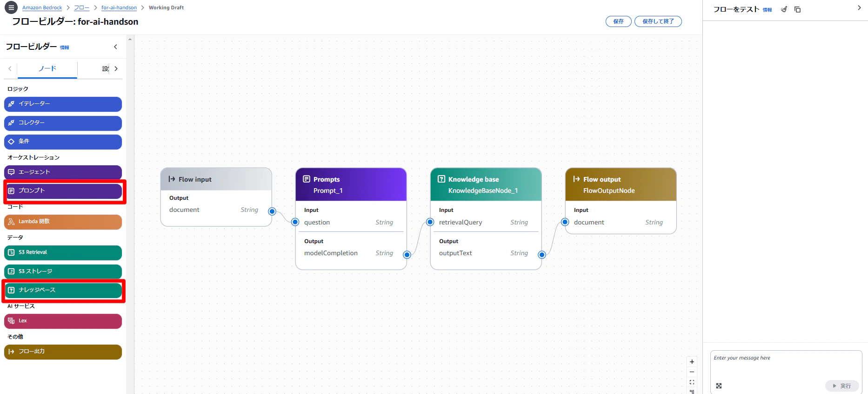Click the document output row in Flow input
This screenshot has height=394, width=868.
214,210
